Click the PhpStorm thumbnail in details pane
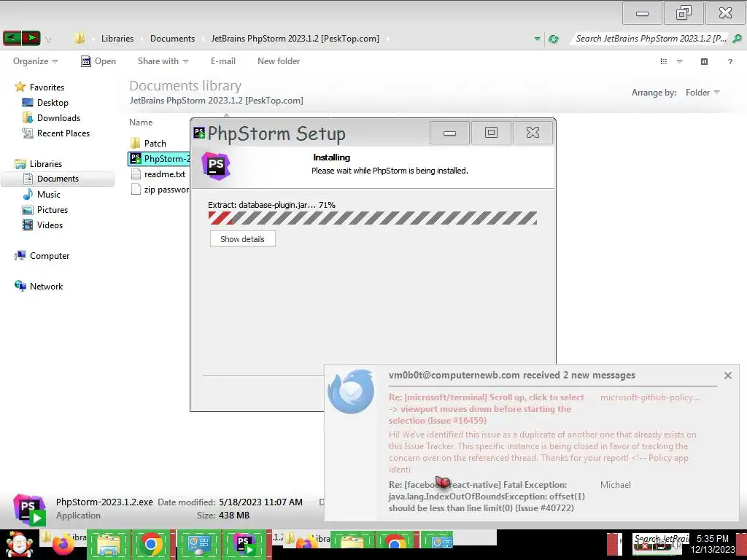 (29, 508)
